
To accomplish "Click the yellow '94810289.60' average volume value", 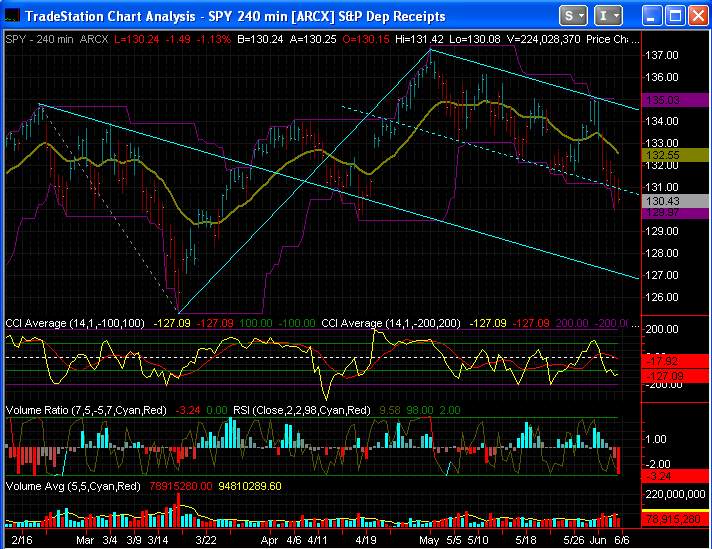I will (x=250, y=486).
